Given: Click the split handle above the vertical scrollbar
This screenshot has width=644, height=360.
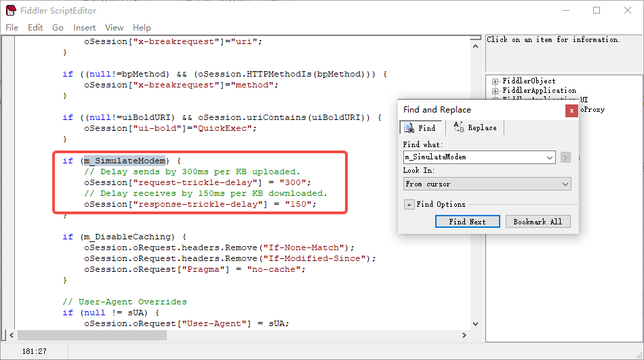Looking at the screenshot, I should click(476, 38).
